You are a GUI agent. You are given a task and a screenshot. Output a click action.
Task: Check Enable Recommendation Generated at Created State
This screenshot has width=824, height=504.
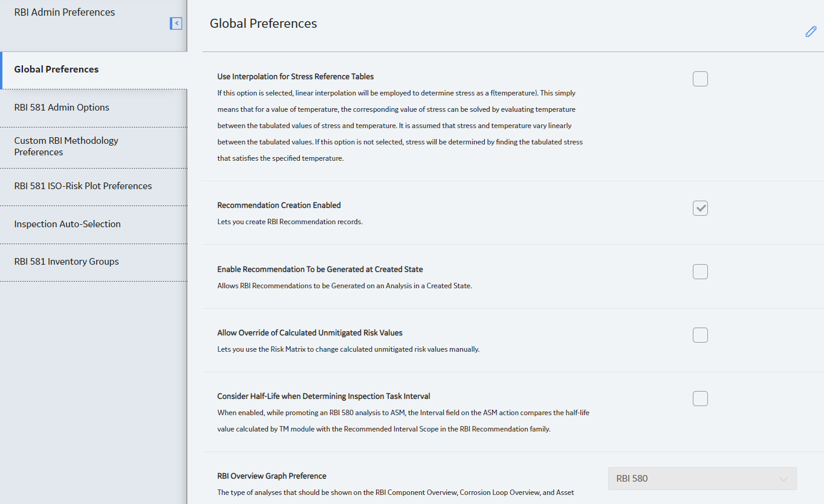700,272
